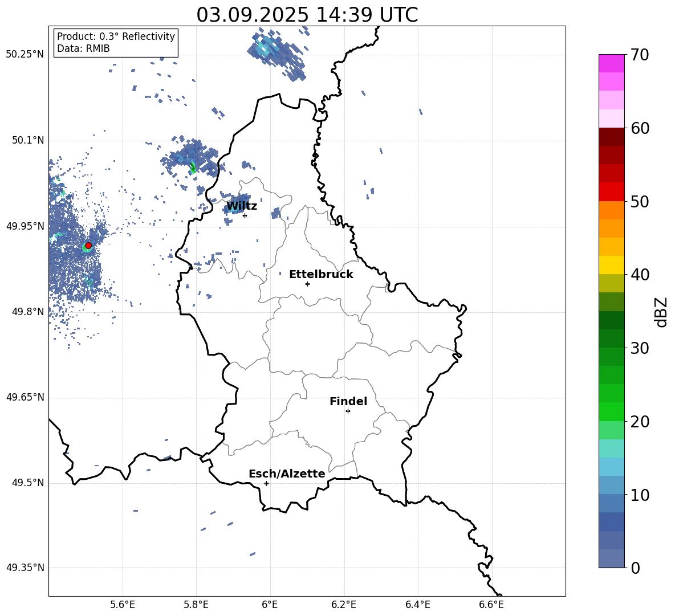Click the bright red colorbar swatch above 50
Viewport: 675px width, 616px height.
click(612, 192)
